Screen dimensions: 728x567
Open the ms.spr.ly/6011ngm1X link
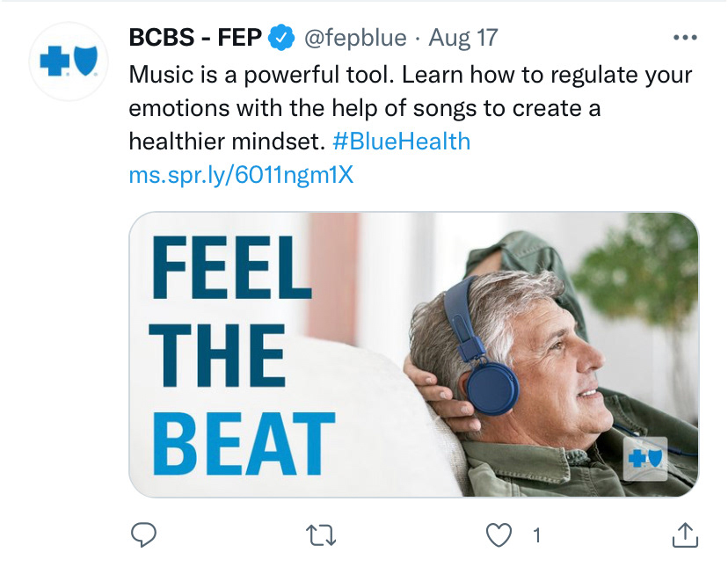pyautogui.click(x=242, y=175)
